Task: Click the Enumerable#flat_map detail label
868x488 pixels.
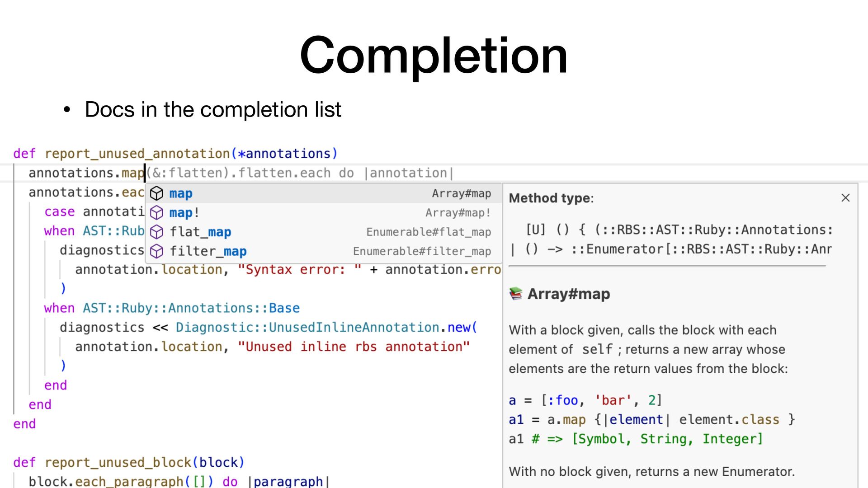Action: [428, 232]
